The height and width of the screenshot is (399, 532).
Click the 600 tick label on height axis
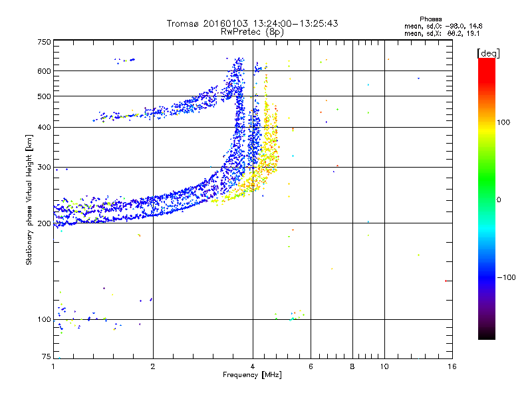pos(44,71)
